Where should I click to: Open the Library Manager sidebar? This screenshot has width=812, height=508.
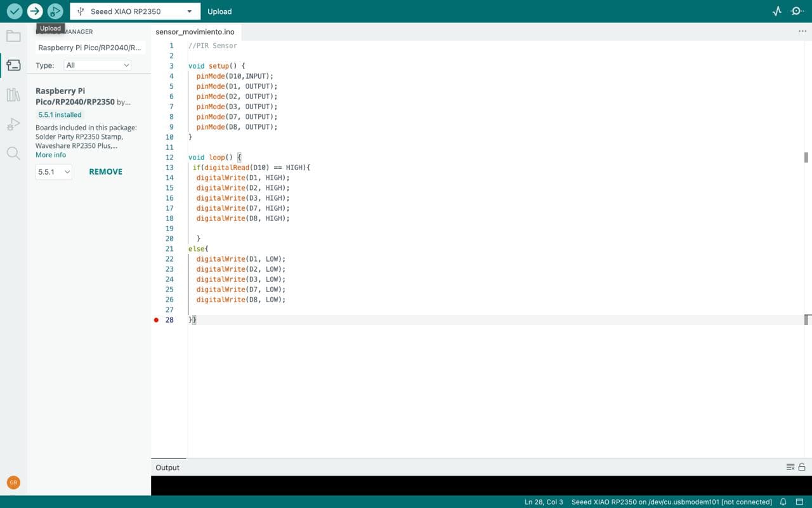tap(13, 95)
